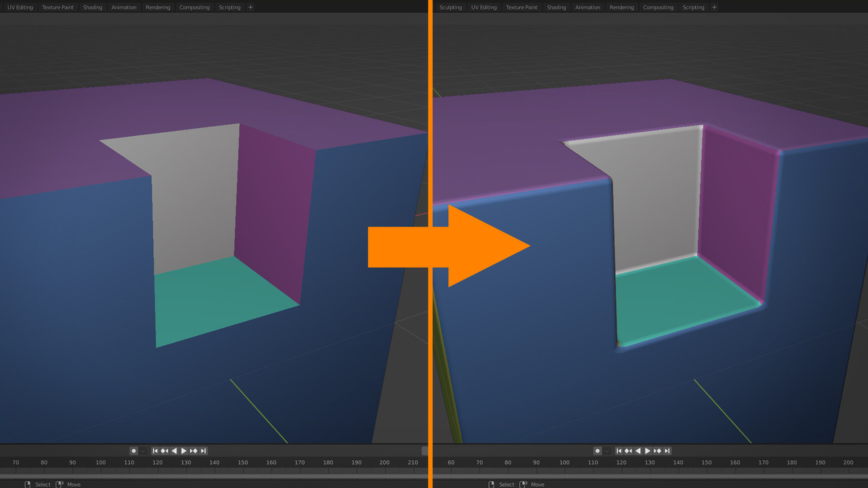868x488 pixels.
Task: Open Texture Paint tab in left panel
Action: (58, 7)
